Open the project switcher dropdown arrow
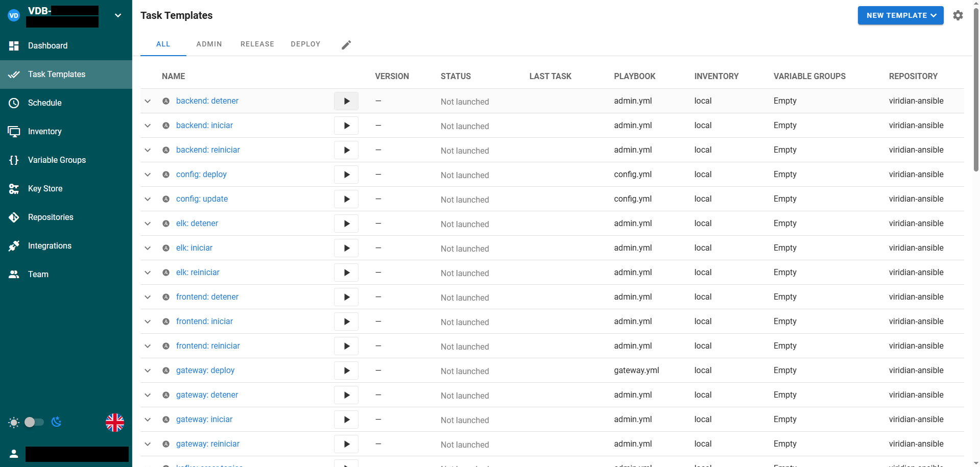Screen dimensions: 980x467 click(118, 15)
